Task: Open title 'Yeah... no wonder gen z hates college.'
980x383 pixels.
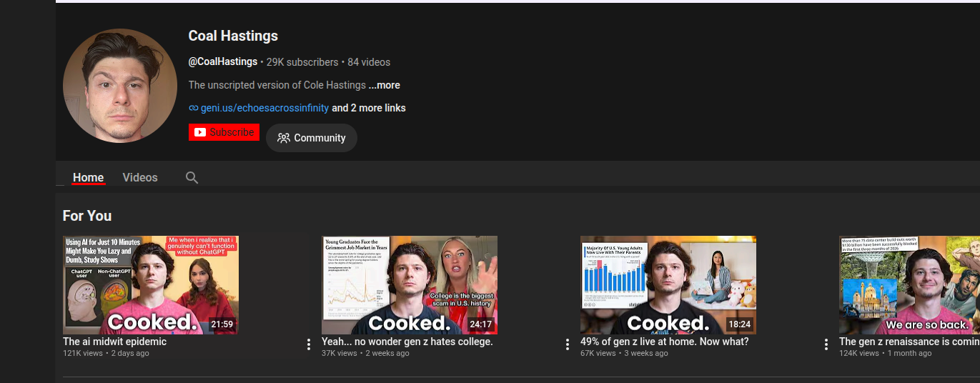Action: (x=407, y=342)
